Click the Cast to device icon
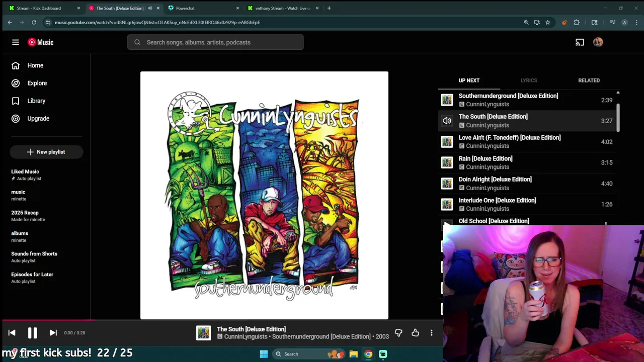Viewport: 644px width, 362px height. (580, 42)
